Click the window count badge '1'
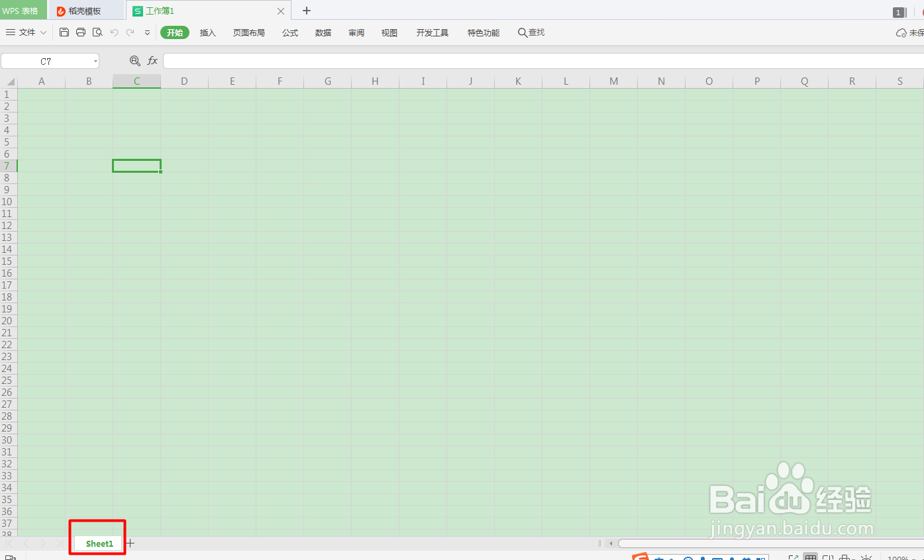 click(899, 13)
